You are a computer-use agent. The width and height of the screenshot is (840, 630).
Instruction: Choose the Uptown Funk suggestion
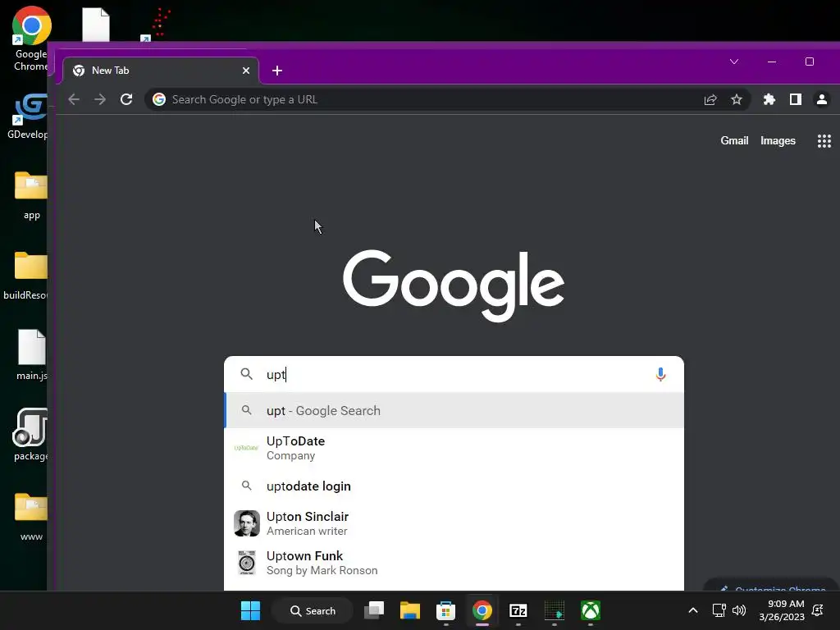pos(454,563)
